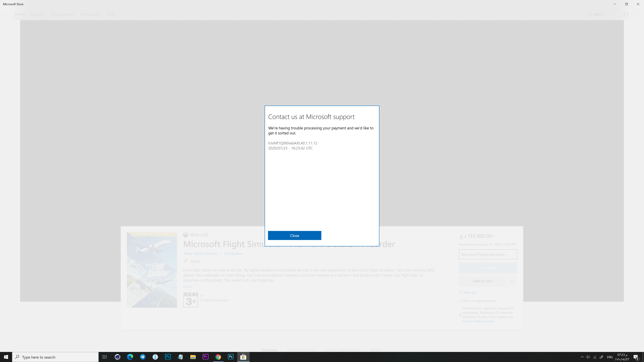Open File Explorer from taskbar
Screen dimensions: 644x362
(x=193, y=357)
